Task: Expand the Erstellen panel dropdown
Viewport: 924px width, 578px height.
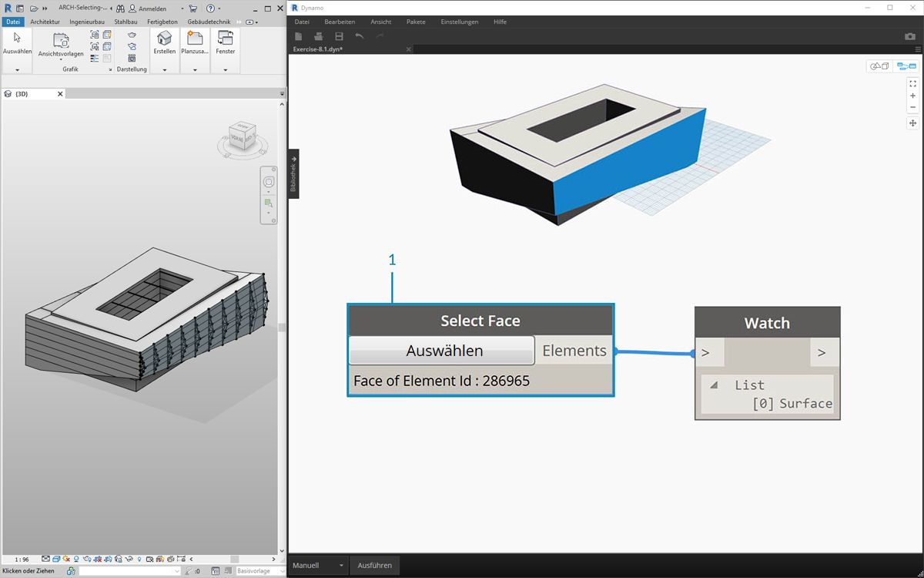Action: (x=164, y=70)
